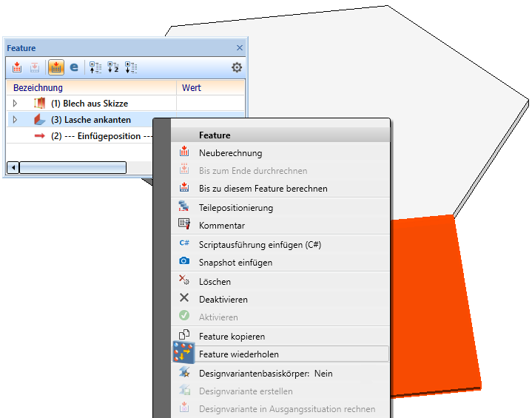
Task: Choose Feature kopieren menu entry
Action: point(280,336)
